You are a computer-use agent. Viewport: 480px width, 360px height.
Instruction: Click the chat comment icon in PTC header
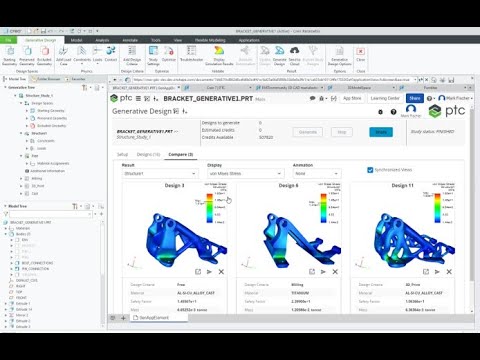pos(312,98)
